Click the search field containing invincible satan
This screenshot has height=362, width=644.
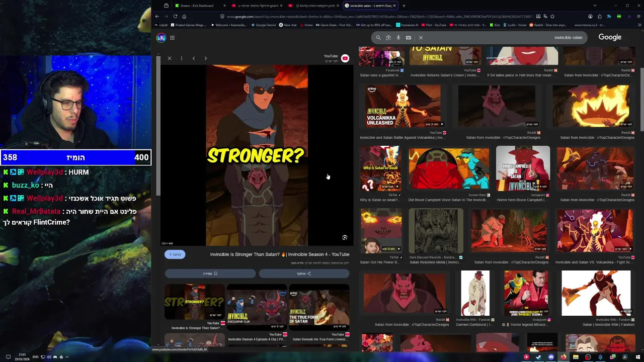[x=503, y=37]
